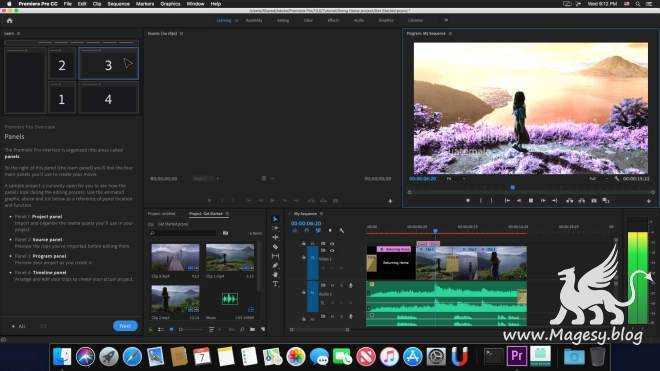Click the blue Next button in Learn panel
660x371 pixels.
tap(125, 326)
